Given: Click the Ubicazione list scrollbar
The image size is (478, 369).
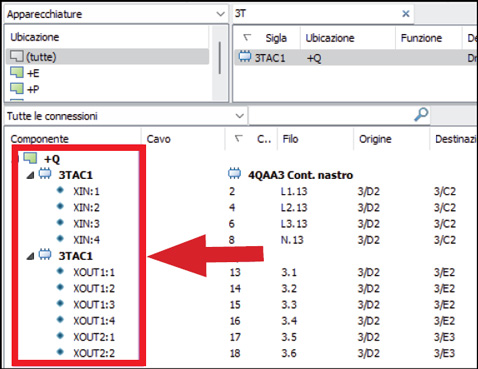Looking at the screenshot, I should tap(220, 57).
